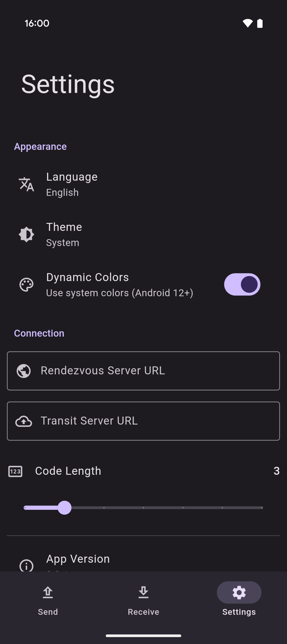Tap the Dynamic Colors setting label
Viewport: 287px width, 644px height.
87,277
